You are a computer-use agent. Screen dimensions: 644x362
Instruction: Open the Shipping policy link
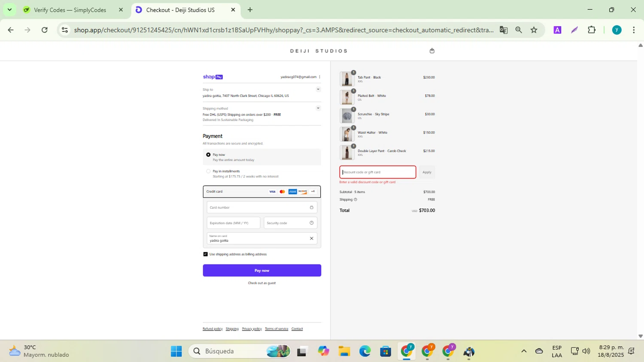232,329
